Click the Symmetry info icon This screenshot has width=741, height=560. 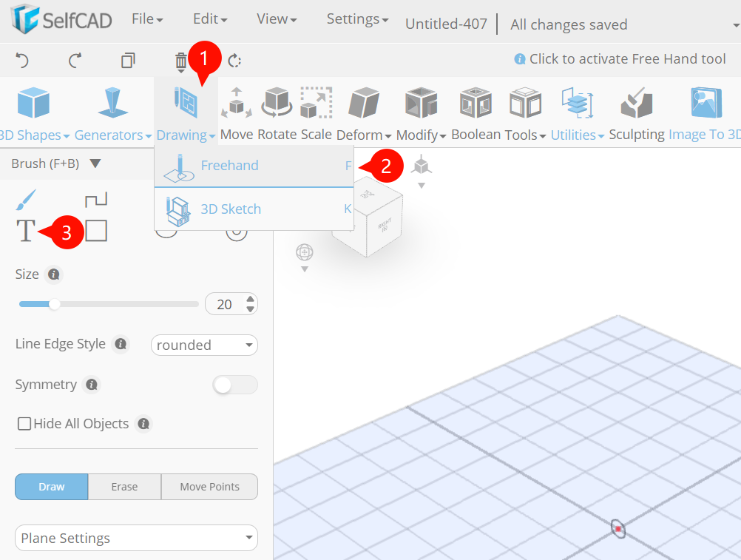pyautogui.click(x=92, y=385)
